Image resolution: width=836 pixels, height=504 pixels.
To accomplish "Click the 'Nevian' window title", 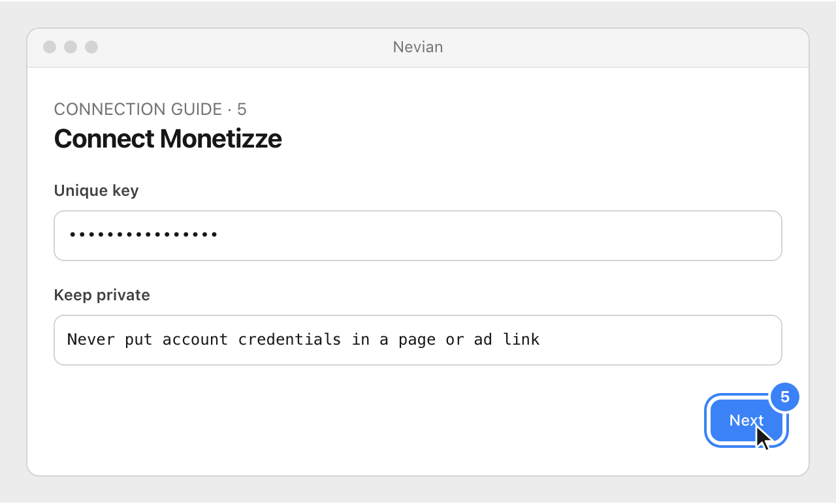I will [418, 47].
